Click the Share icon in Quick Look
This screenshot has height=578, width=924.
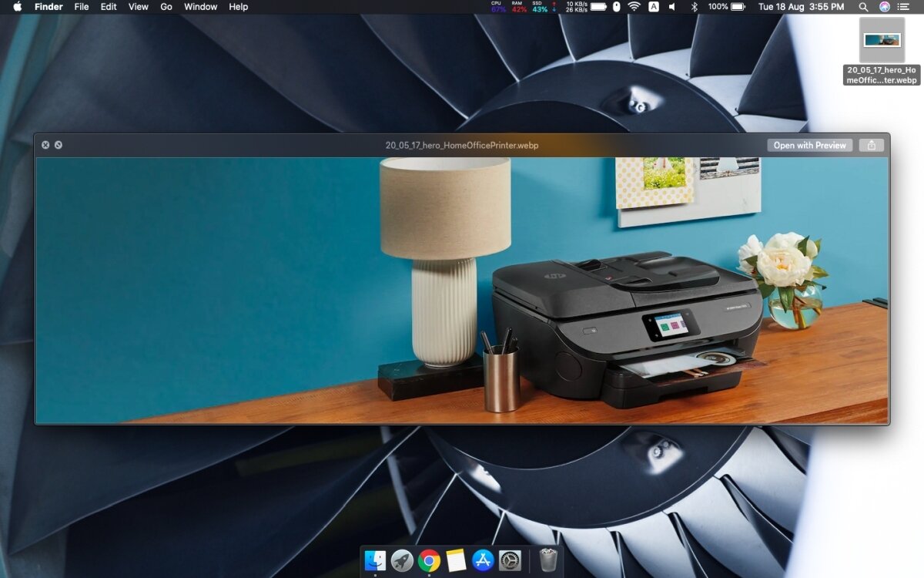click(871, 145)
